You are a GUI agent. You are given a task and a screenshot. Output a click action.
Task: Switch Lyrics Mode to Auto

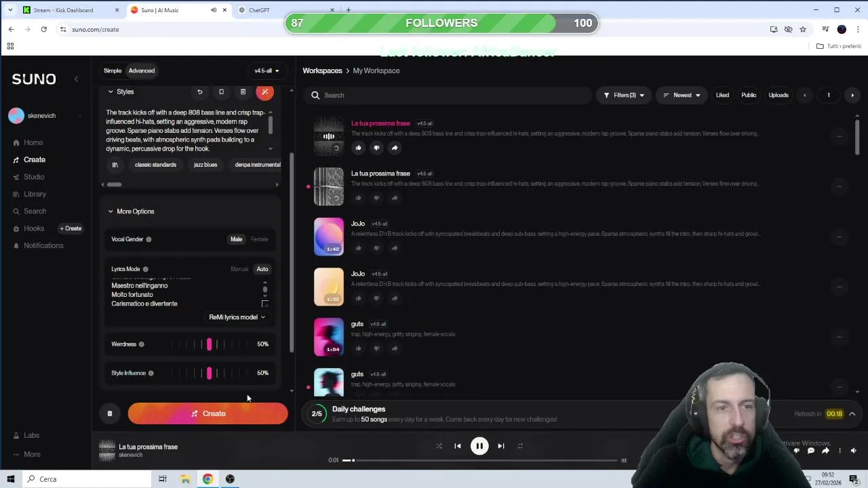pos(262,269)
